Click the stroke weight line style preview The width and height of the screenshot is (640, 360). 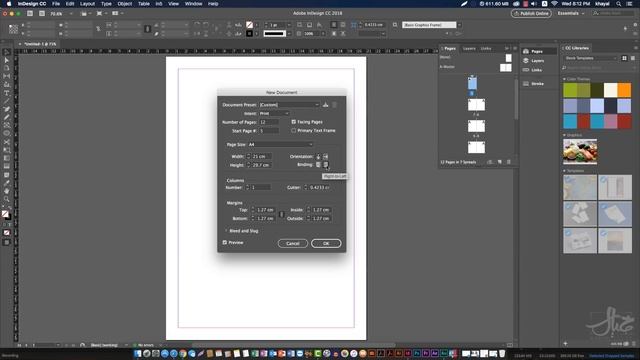coord(274,33)
